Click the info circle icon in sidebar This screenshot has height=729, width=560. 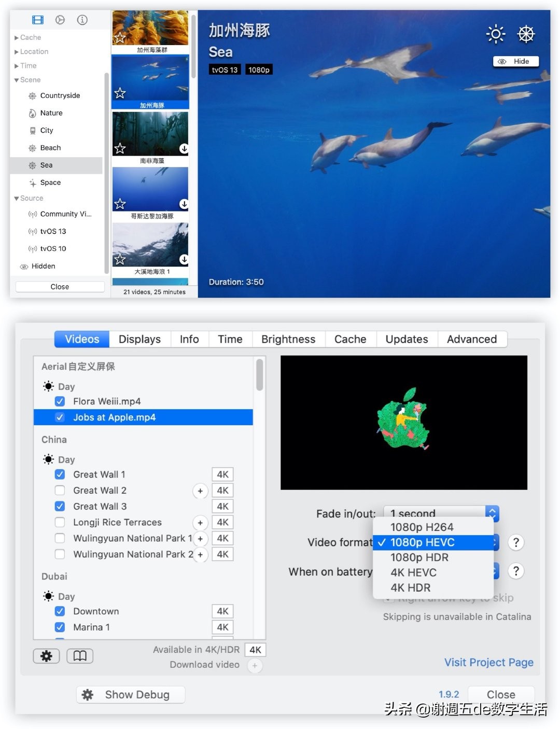82,20
